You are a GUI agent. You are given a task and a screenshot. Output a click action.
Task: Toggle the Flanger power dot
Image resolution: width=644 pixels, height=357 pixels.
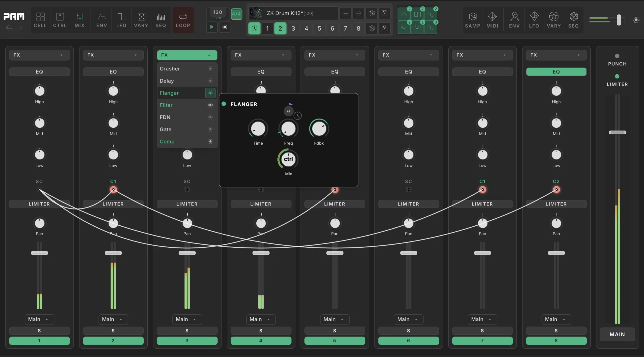[x=224, y=104]
